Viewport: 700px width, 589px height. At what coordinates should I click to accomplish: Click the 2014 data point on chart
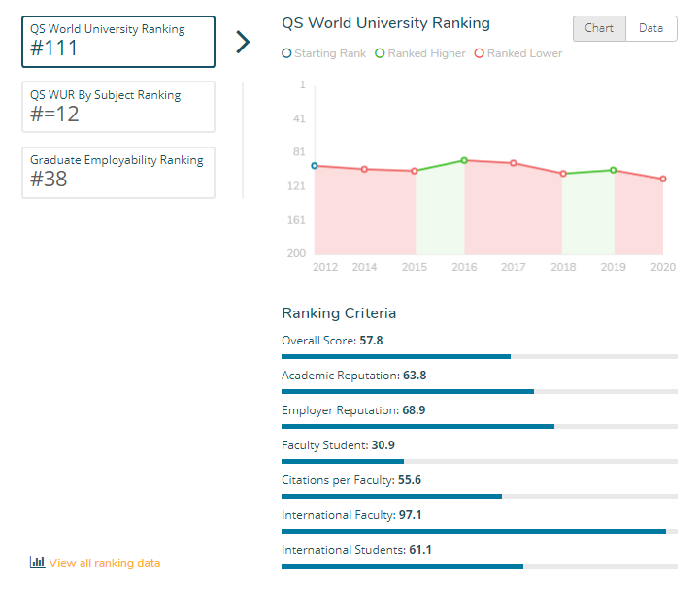click(x=364, y=169)
